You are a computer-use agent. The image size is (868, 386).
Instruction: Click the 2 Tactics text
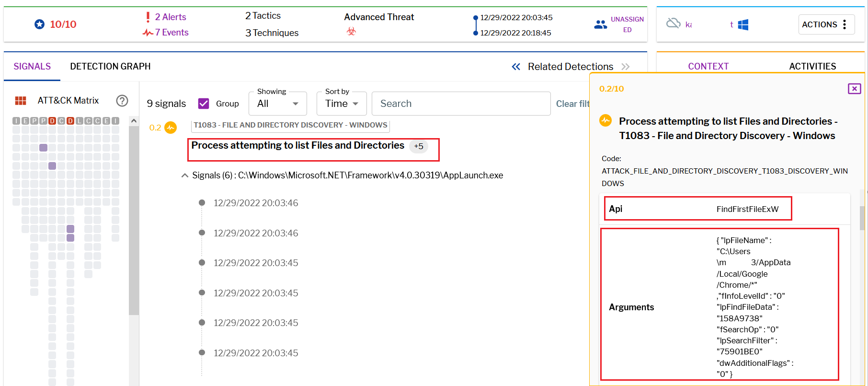pos(263,16)
